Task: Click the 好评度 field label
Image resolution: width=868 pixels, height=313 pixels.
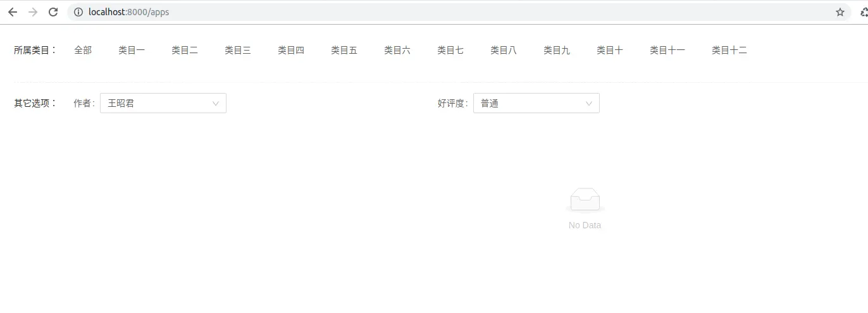Action: point(453,103)
